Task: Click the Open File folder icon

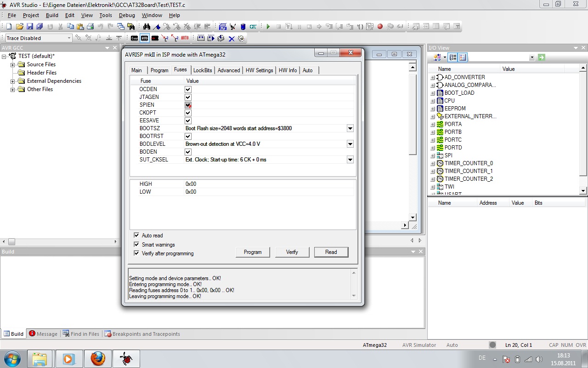Action: pos(19,27)
